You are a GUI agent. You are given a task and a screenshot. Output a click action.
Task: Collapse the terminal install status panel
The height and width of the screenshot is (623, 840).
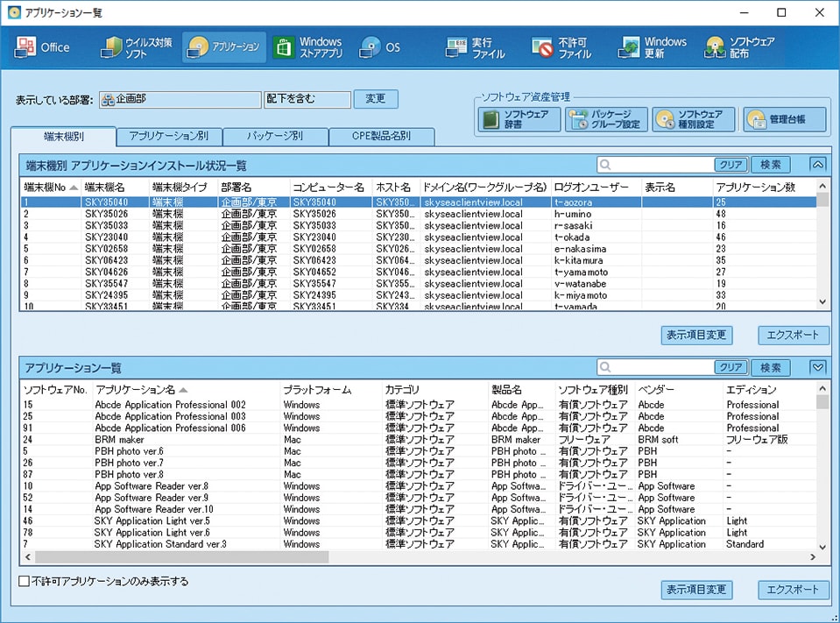tap(817, 165)
